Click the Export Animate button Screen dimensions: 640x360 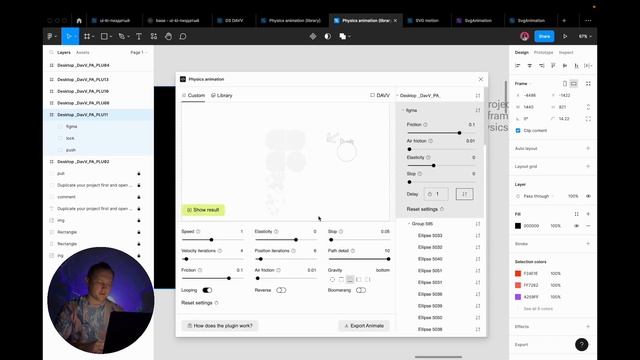(x=364, y=326)
